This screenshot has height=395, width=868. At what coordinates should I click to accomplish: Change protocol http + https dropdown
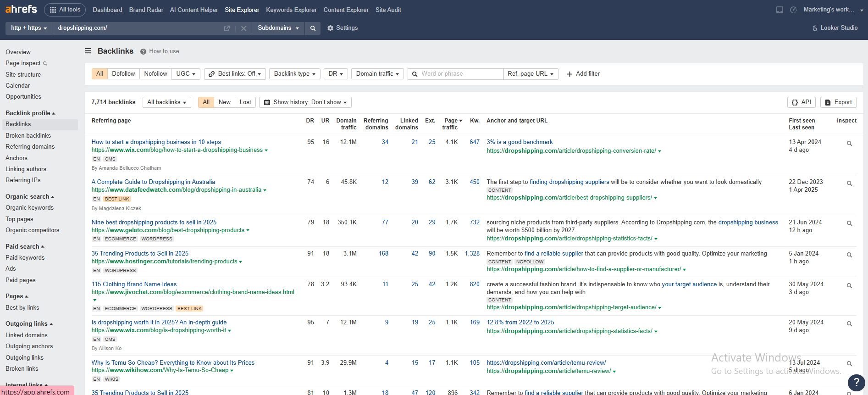point(29,28)
